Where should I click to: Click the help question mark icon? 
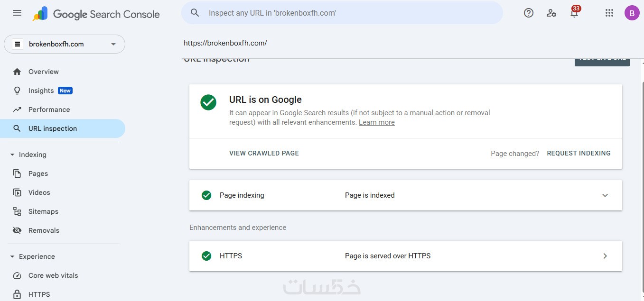click(529, 13)
